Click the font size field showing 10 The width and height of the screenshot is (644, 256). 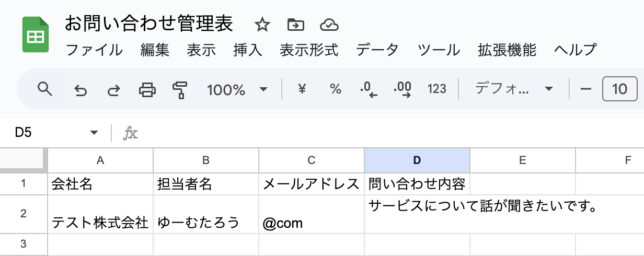[619, 89]
